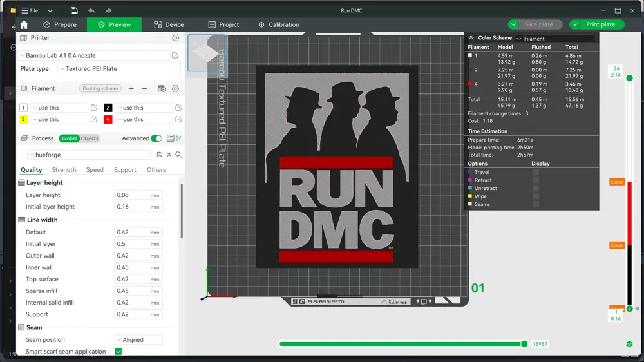Click the Initial layer height field
Screen dimensions: 644x362
(138, 207)
